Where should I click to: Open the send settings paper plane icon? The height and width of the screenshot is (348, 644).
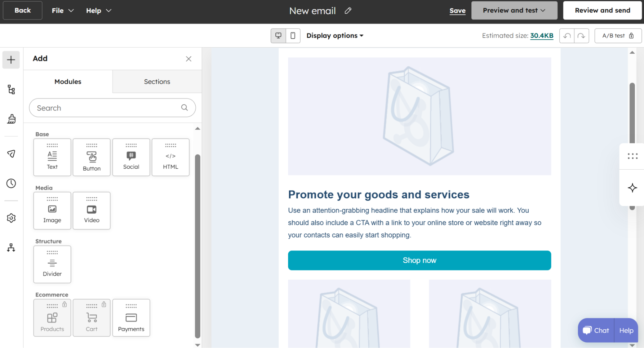point(11,154)
